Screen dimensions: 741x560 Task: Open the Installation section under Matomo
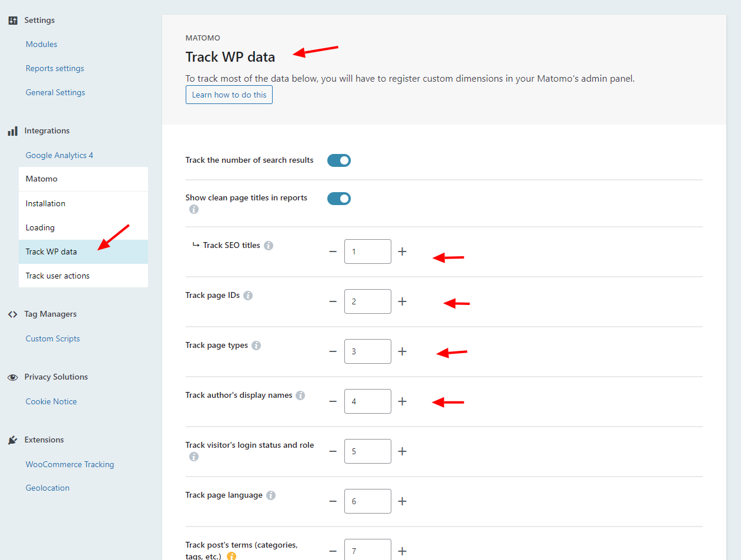pos(45,203)
